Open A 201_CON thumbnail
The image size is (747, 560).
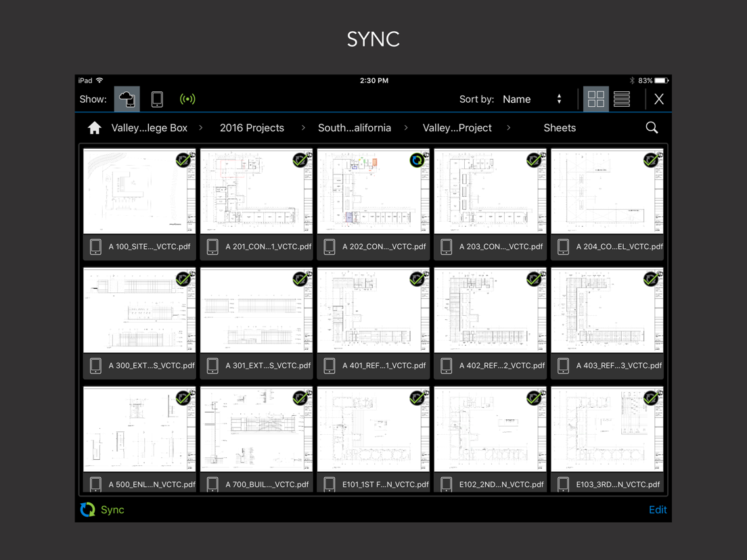coord(256,191)
